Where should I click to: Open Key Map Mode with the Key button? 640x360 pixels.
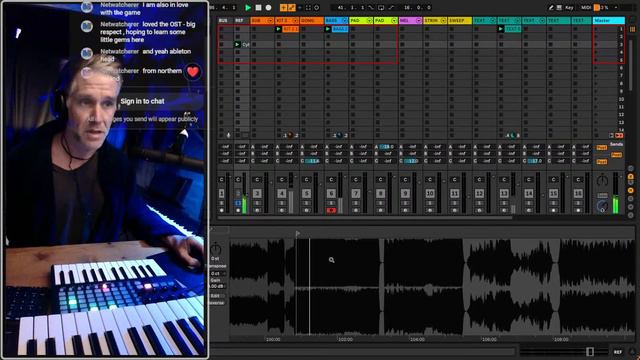click(x=569, y=7)
